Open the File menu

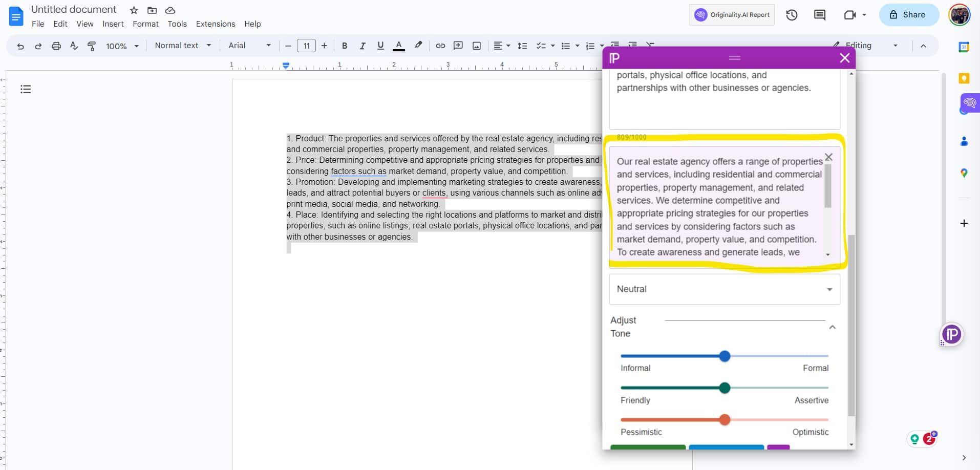click(38, 24)
